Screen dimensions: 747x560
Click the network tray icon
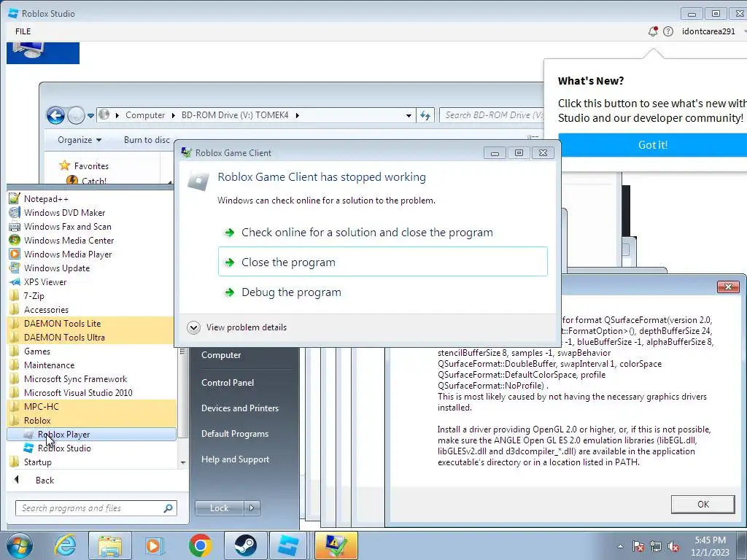point(656,546)
